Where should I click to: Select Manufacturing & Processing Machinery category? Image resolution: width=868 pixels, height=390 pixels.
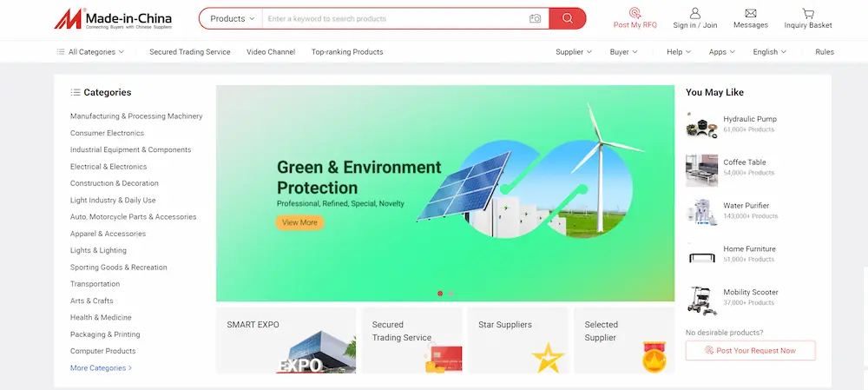pos(136,116)
